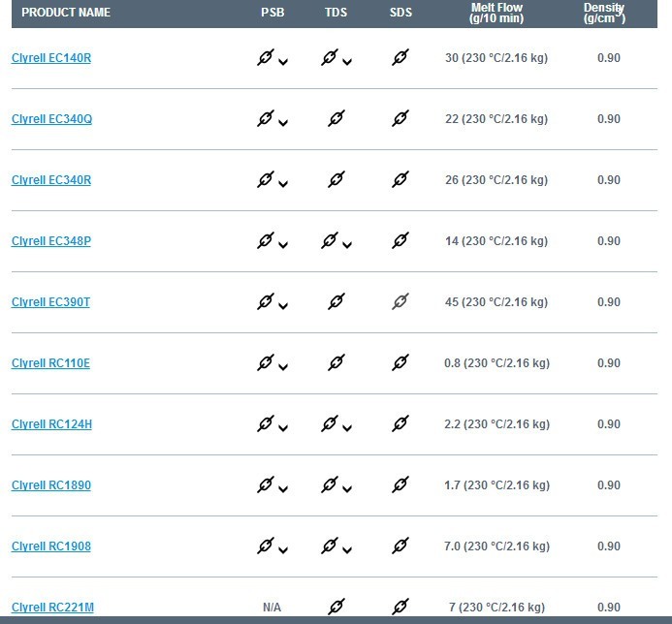This screenshot has width=672, height=624.
Task: Open the SDS document link for Clyrell EC140R
Action: pyautogui.click(x=400, y=57)
